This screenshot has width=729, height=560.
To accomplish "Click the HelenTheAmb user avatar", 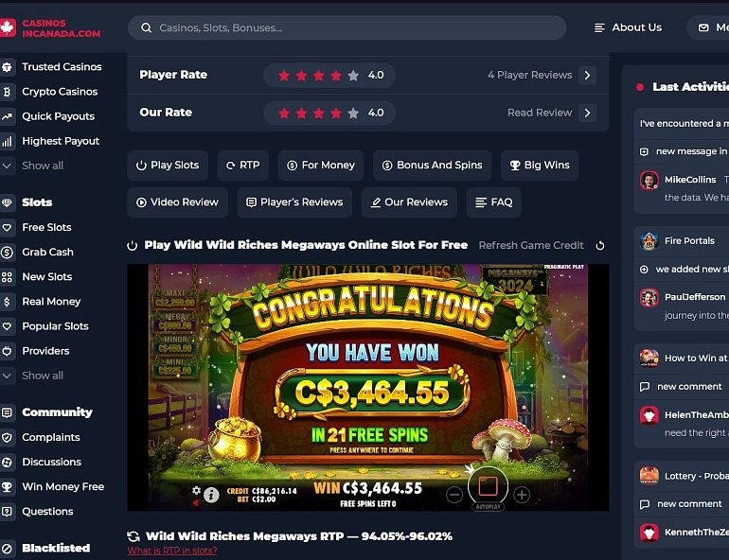I will (x=649, y=415).
